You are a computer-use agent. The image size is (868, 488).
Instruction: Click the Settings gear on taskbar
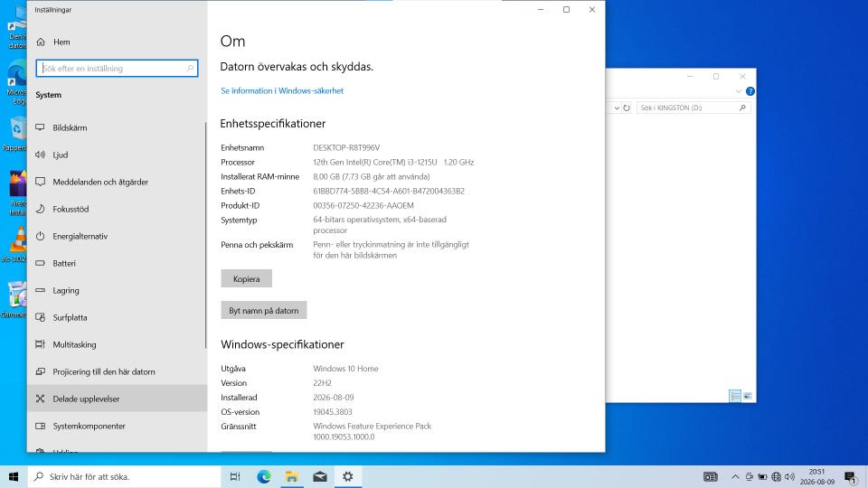point(347,476)
